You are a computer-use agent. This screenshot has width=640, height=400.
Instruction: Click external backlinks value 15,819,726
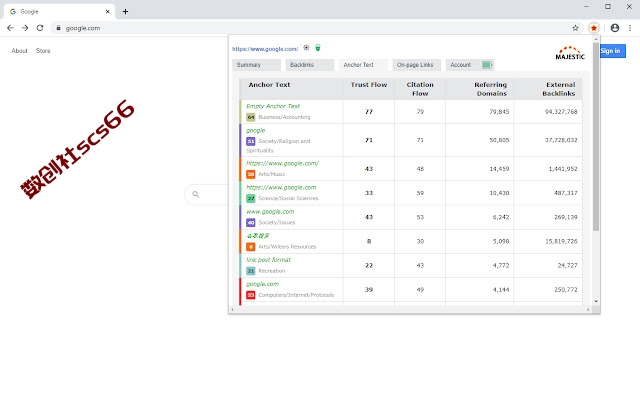pos(561,241)
